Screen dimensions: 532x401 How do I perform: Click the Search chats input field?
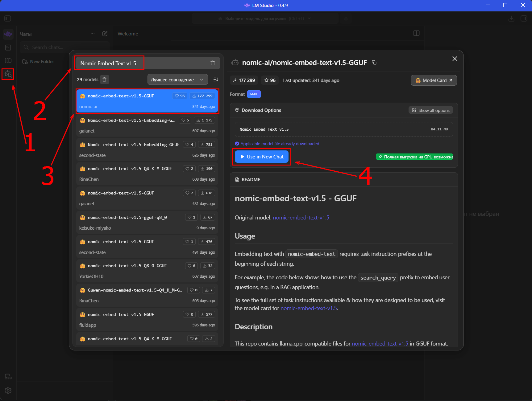pyautogui.click(x=65, y=47)
